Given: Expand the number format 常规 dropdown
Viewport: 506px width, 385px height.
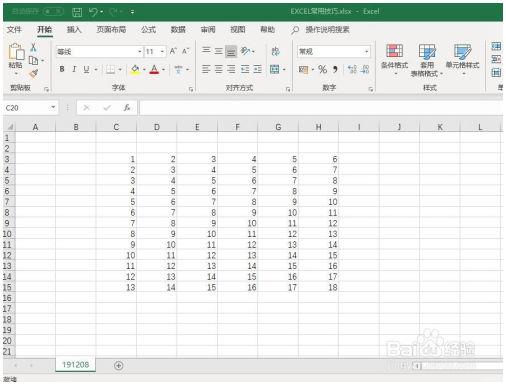Looking at the screenshot, I should pyautogui.click(x=366, y=52).
